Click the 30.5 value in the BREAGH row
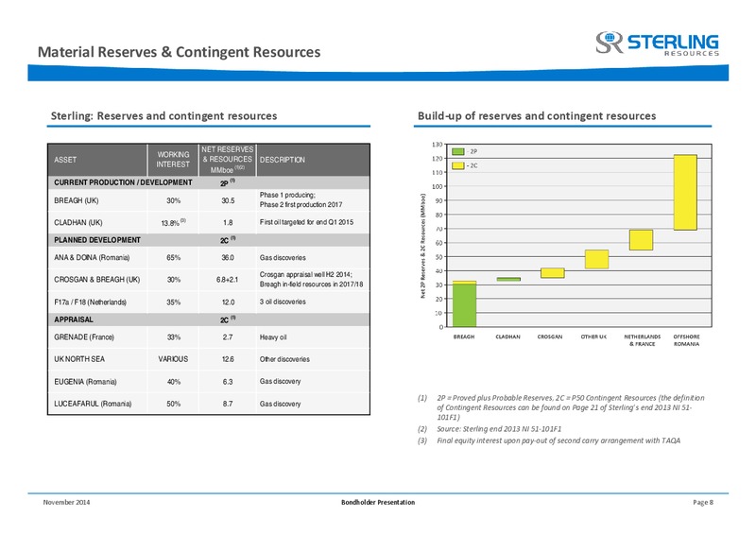Image resolution: width=756 pixels, height=535 pixels. click(228, 200)
